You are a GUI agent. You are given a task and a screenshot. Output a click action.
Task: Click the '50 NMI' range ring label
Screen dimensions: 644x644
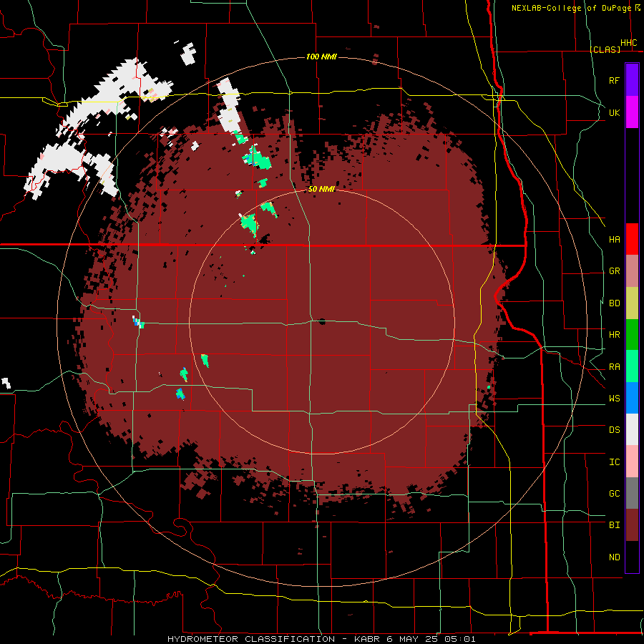(x=321, y=190)
